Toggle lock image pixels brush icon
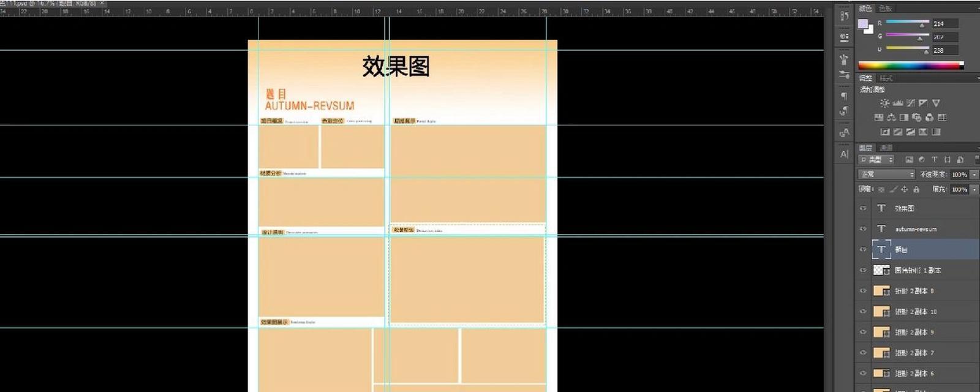Image resolution: width=980 pixels, height=392 pixels. 893,189
